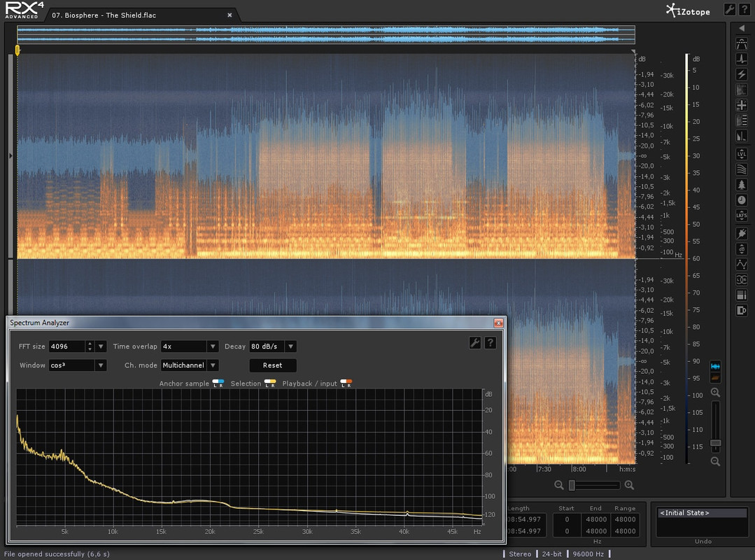Click the RX 4 Advanced logo
The image size is (755, 560).
(x=24, y=10)
